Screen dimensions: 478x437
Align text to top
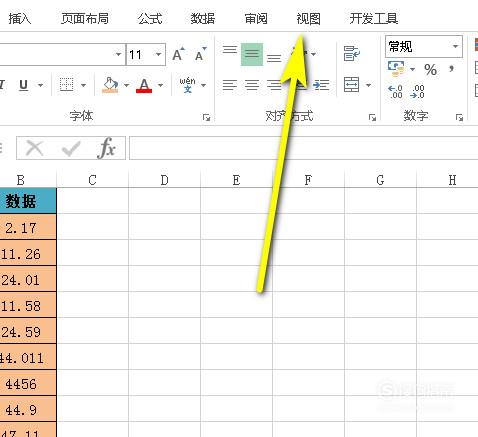(x=230, y=50)
